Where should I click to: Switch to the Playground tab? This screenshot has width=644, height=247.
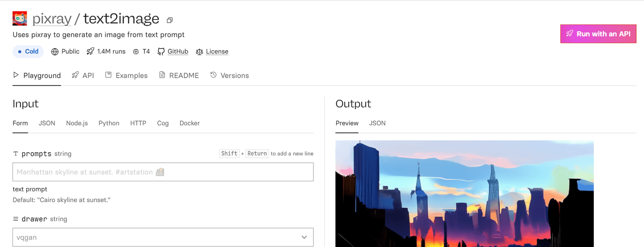(37, 75)
